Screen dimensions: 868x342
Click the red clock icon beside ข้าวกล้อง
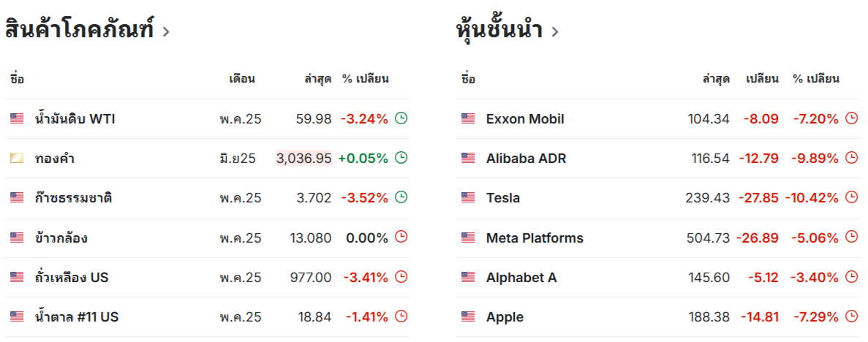coord(401,237)
